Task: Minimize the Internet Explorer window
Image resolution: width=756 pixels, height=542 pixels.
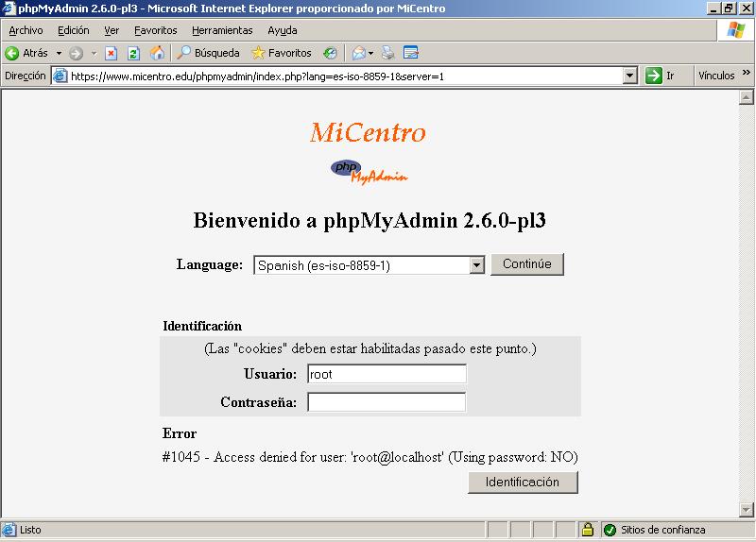Action: [713, 8]
